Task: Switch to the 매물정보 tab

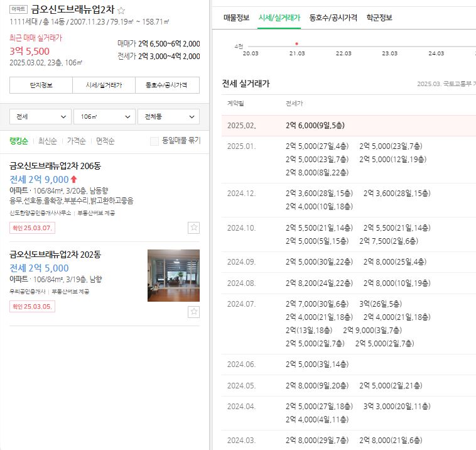Action: coord(236,18)
